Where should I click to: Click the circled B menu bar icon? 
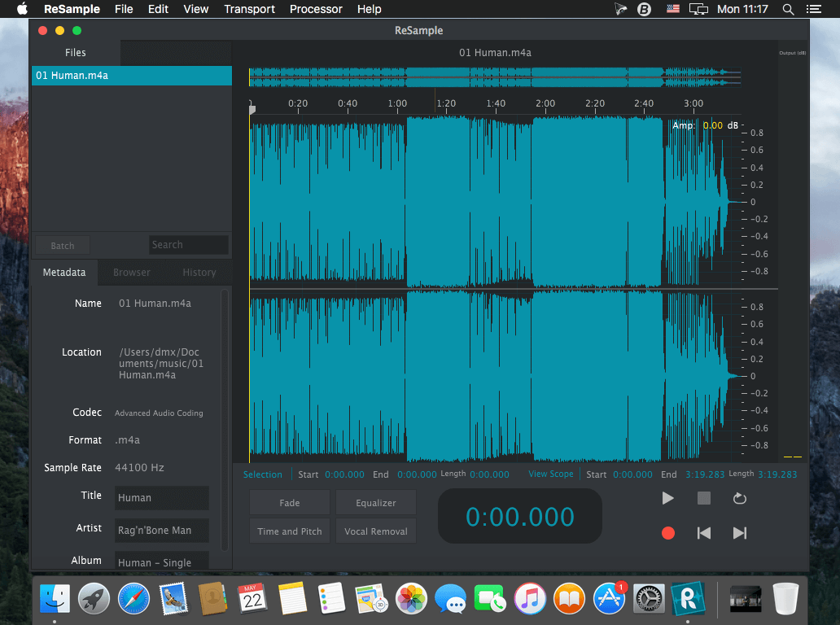pos(644,9)
